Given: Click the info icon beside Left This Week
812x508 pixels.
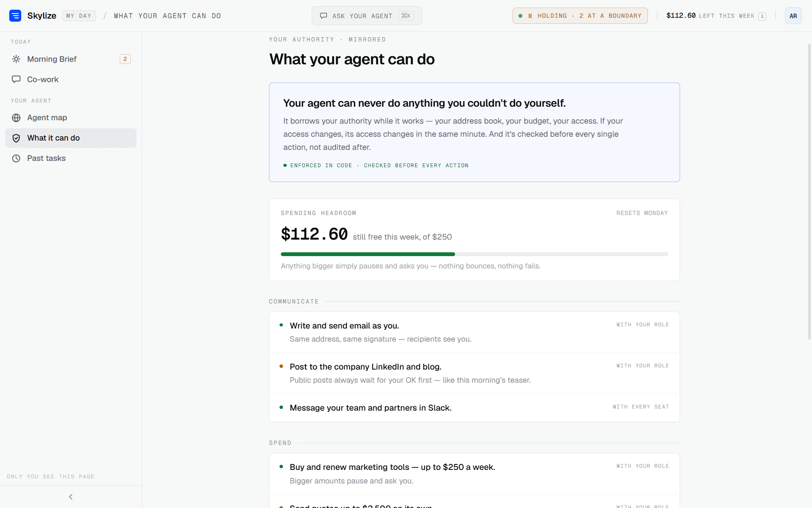Looking at the screenshot, I should (x=762, y=16).
